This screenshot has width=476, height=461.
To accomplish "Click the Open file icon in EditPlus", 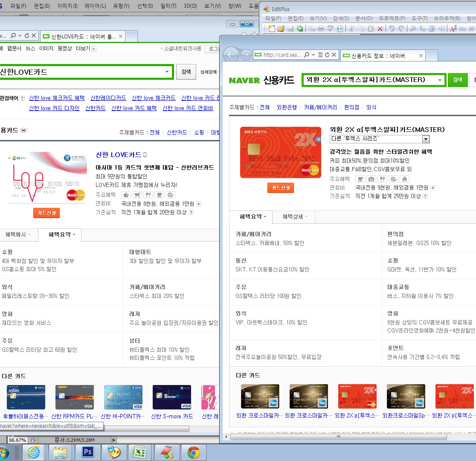I will [x=281, y=29].
